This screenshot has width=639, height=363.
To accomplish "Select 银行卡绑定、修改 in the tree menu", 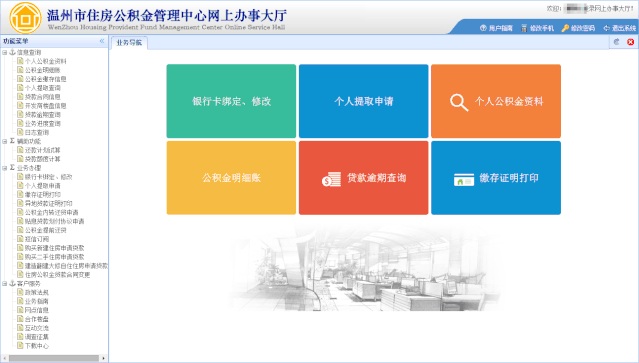I will tap(48, 177).
